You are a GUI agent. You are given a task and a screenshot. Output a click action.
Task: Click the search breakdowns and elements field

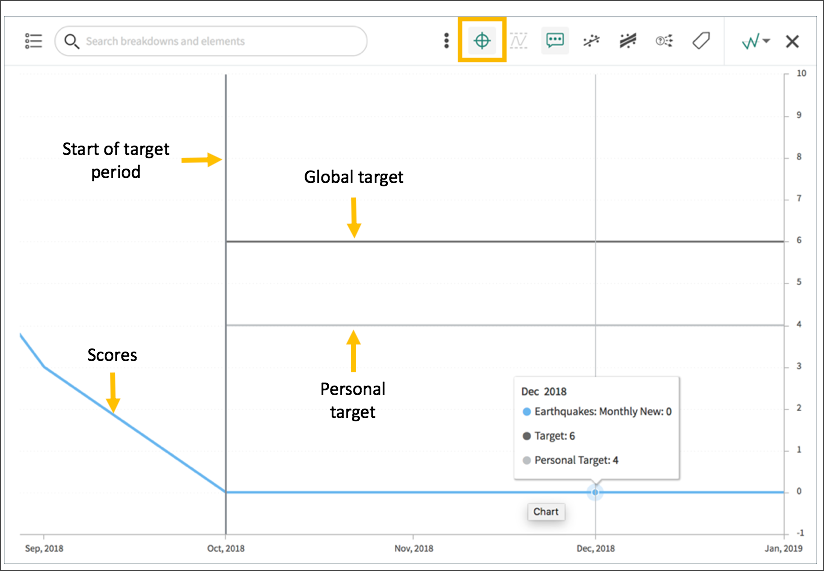pos(220,41)
